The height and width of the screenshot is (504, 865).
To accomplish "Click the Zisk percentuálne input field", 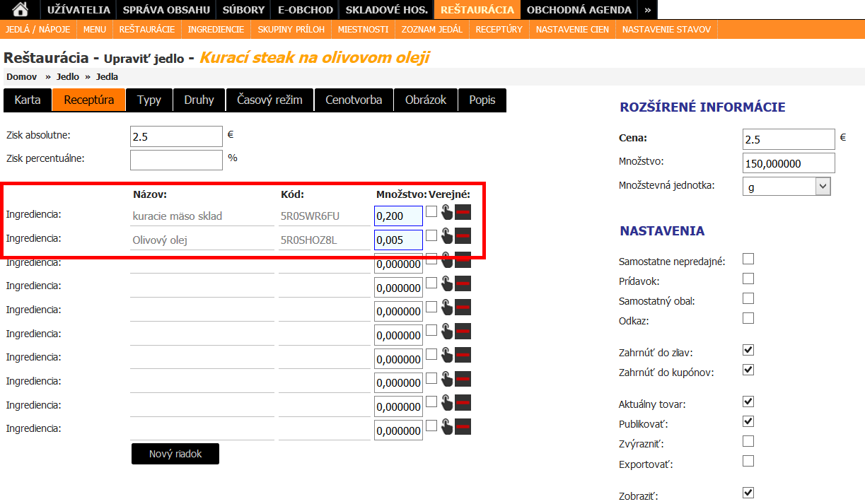I will click(176, 160).
